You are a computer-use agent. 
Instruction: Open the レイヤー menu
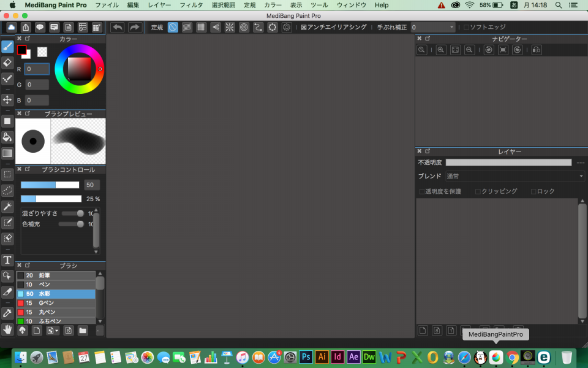(159, 6)
